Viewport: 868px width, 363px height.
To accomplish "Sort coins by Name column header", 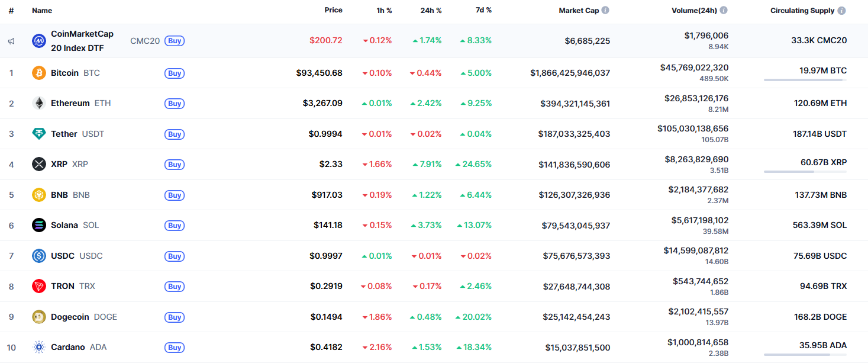I will (42, 10).
